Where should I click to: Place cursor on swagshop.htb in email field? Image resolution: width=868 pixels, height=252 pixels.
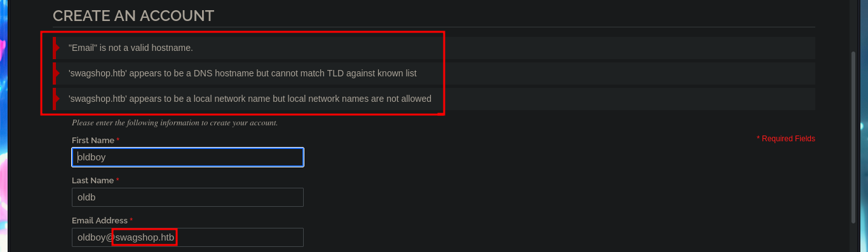(144, 237)
